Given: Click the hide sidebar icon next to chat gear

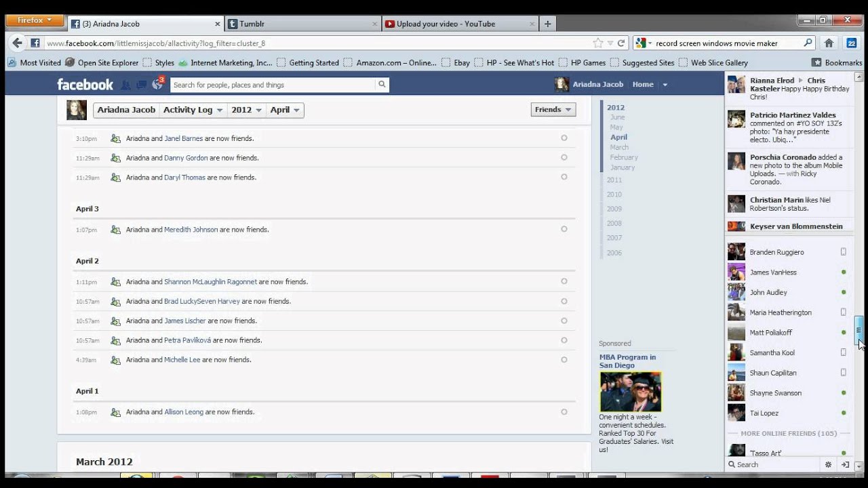Looking at the screenshot, I should coord(846,465).
